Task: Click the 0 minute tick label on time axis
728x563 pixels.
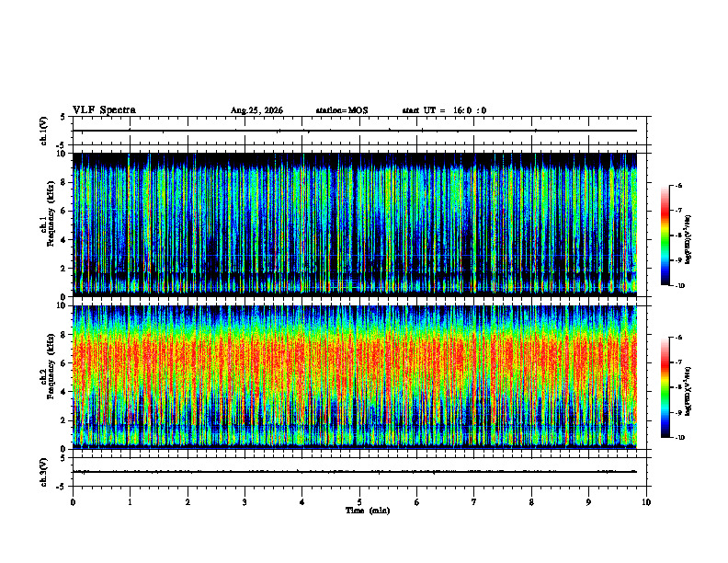Action: pyautogui.click(x=73, y=502)
